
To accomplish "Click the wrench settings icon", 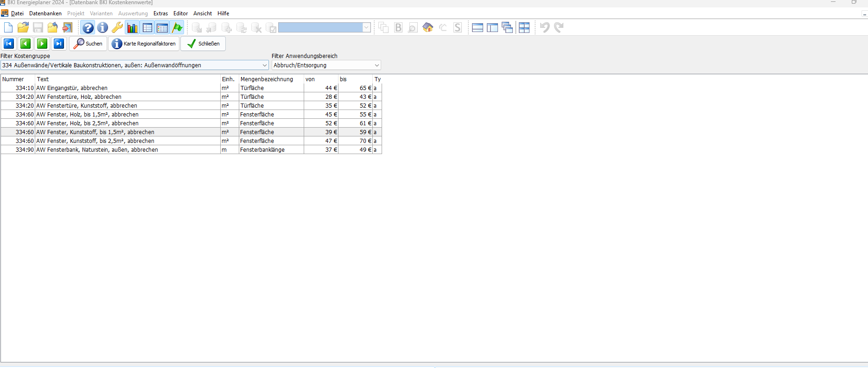I will (x=117, y=28).
